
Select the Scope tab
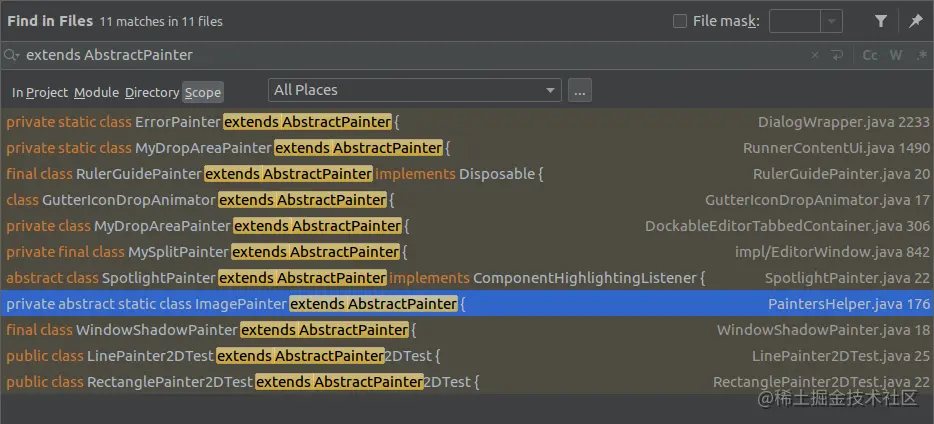pyautogui.click(x=203, y=92)
